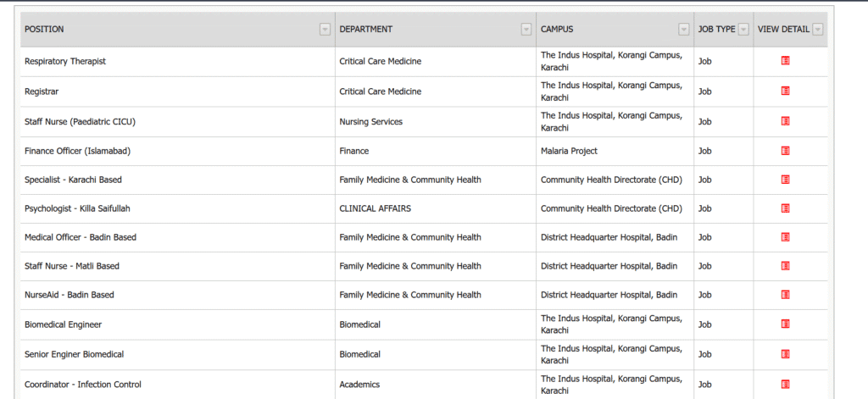Sort by the POSITION column header
Image resolution: width=868 pixels, height=399 pixels.
44,30
